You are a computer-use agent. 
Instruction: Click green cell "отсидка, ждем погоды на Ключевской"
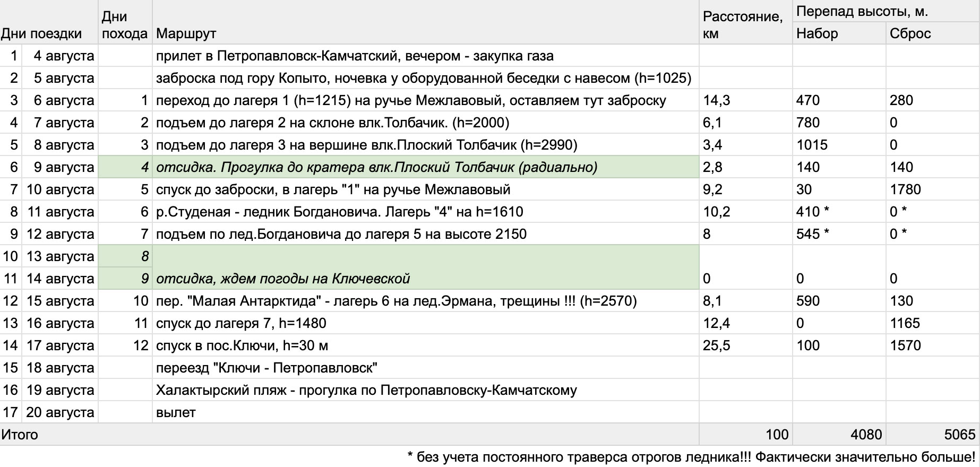pyautogui.click(x=426, y=267)
